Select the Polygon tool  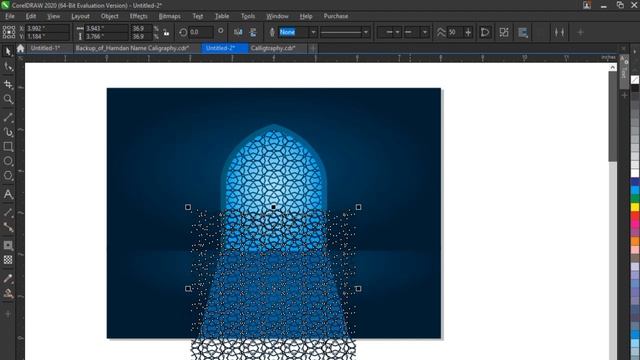tap(8, 176)
